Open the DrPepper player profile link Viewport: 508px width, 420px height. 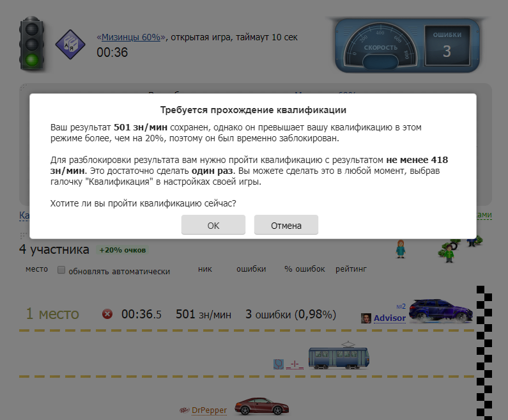pos(209,410)
